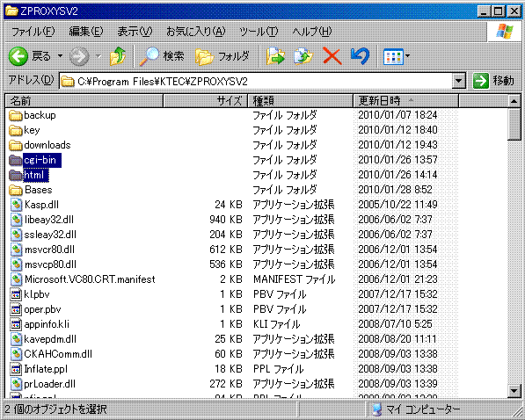The height and width of the screenshot is (420, 525).
Task: Select the key folder icon
Action: point(16,130)
